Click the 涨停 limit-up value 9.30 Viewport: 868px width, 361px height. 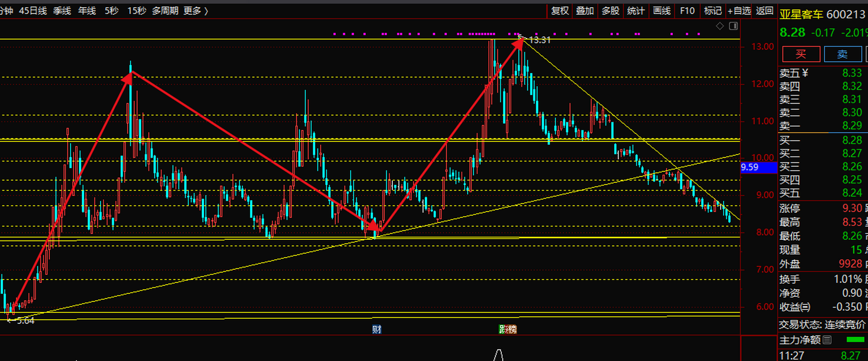click(x=852, y=208)
